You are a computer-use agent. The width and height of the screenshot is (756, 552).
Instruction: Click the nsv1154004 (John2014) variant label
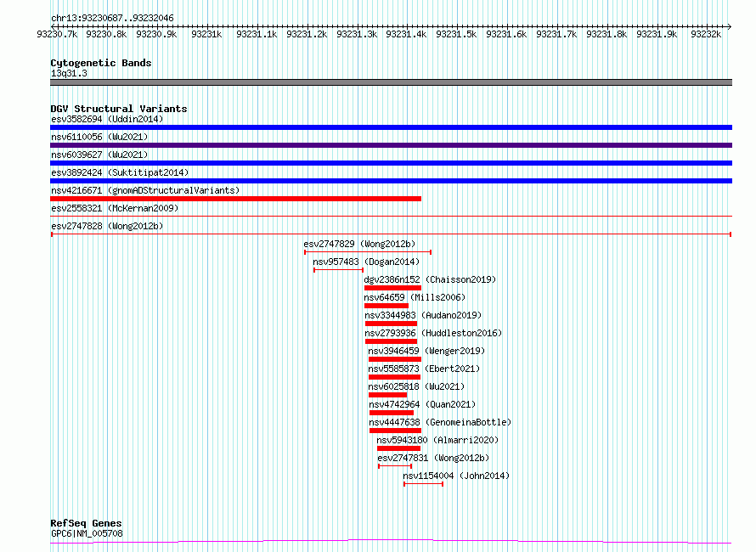click(456, 476)
